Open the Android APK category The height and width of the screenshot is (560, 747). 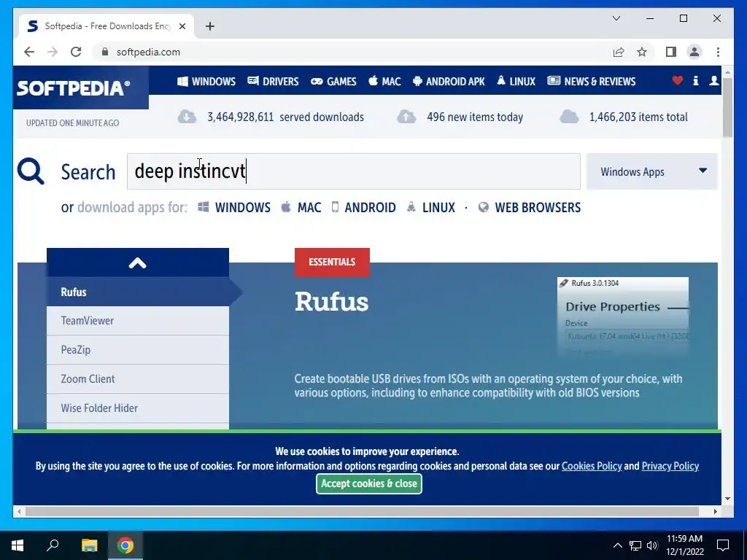coord(449,82)
